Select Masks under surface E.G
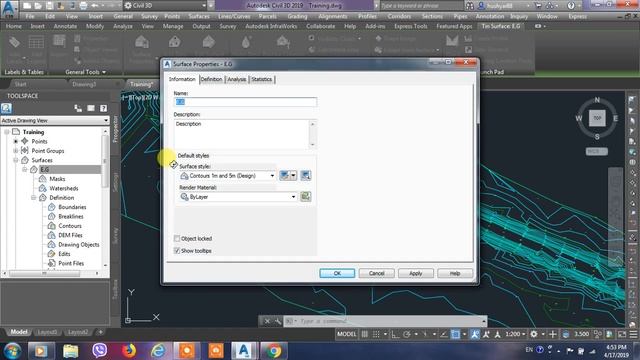 [57, 179]
